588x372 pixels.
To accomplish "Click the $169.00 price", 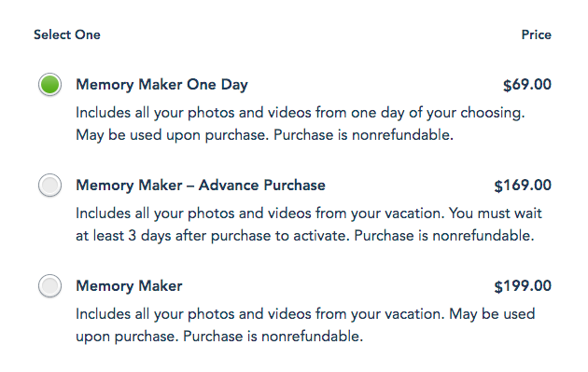I will click(x=523, y=186).
